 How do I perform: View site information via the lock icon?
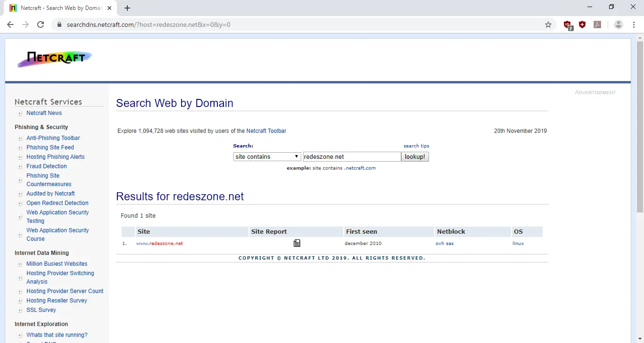point(59,24)
